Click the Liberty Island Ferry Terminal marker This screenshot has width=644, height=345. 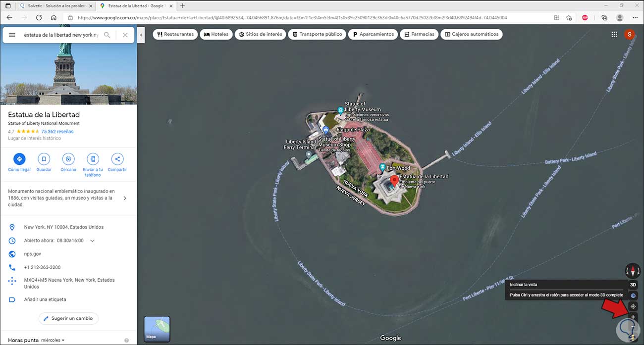(x=309, y=155)
